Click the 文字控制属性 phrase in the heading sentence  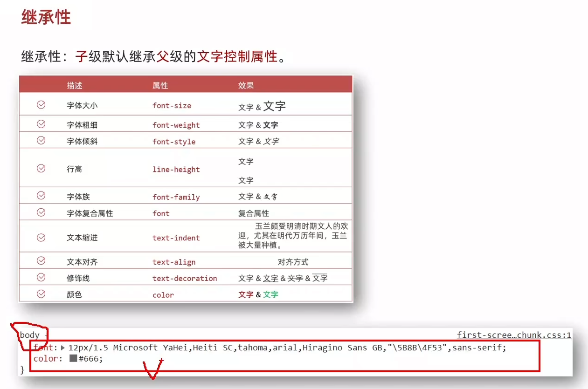(x=237, y=57)
